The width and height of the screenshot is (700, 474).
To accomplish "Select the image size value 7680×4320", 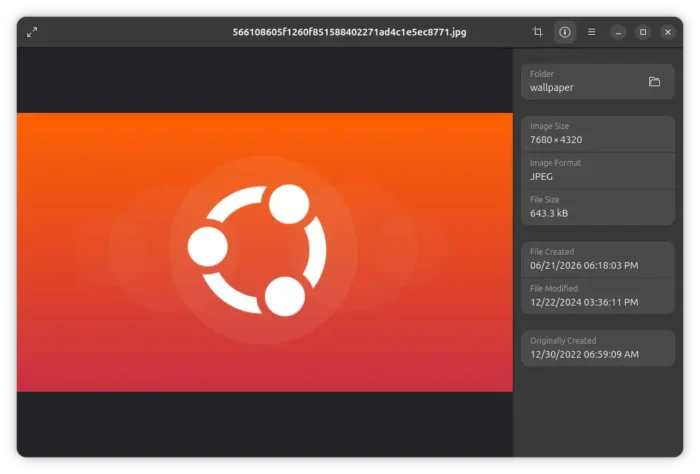I will 556,140.
